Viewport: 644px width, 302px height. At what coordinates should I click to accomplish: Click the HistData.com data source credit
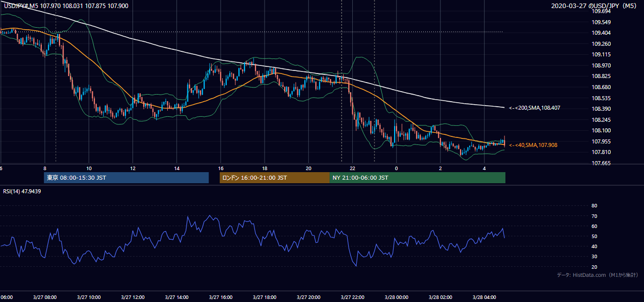pos(598,275)
